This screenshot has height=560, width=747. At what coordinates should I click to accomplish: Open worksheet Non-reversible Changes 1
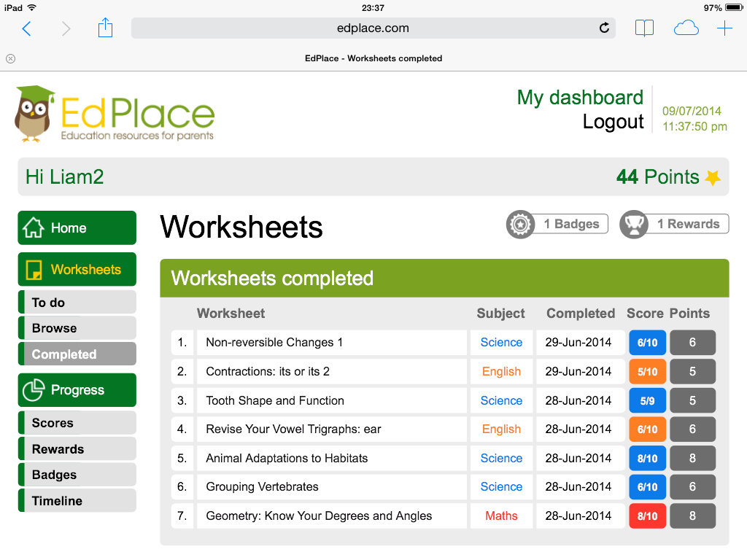pyautogui.click(x=274, y=343)
